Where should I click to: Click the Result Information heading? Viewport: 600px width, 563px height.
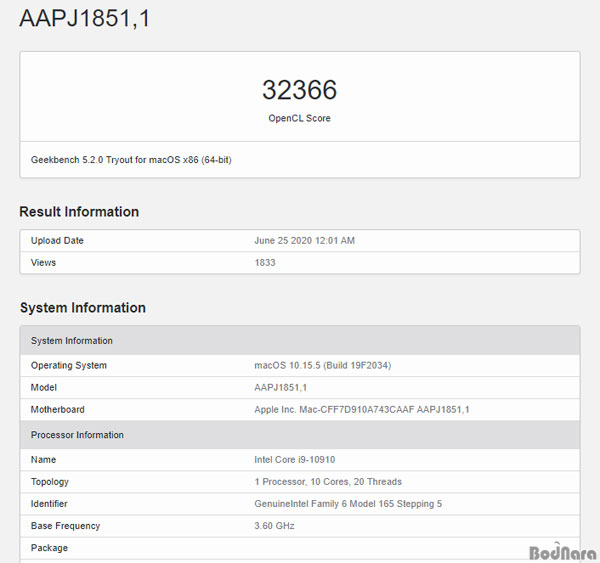[79, 212]
